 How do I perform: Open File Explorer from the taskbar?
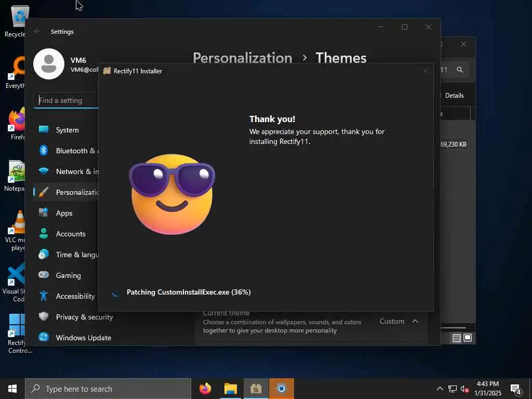pos(230,389)
